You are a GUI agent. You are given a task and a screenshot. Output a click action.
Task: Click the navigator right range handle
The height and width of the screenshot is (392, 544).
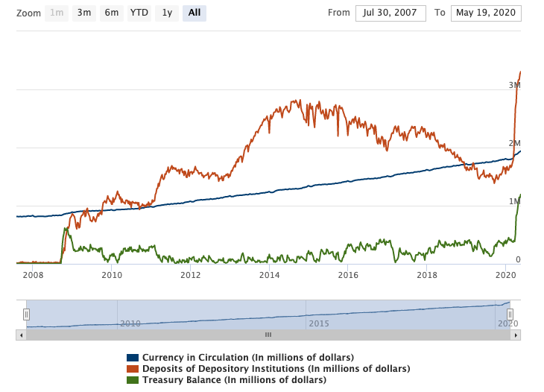pos(510,314)
